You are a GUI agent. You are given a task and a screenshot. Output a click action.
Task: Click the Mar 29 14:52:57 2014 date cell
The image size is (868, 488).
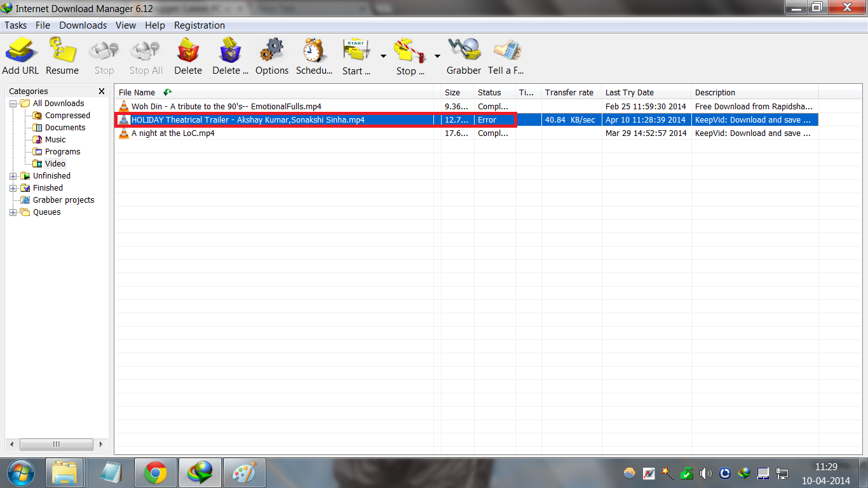(646, 133)
